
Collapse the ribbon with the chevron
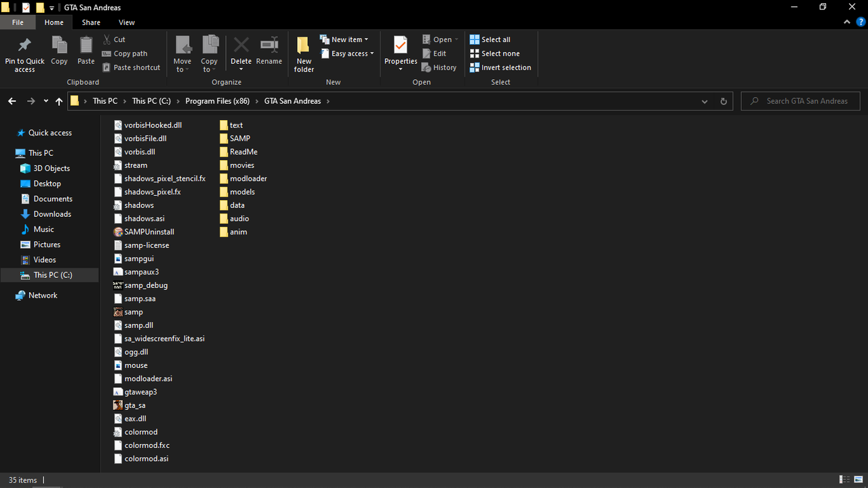847,22
